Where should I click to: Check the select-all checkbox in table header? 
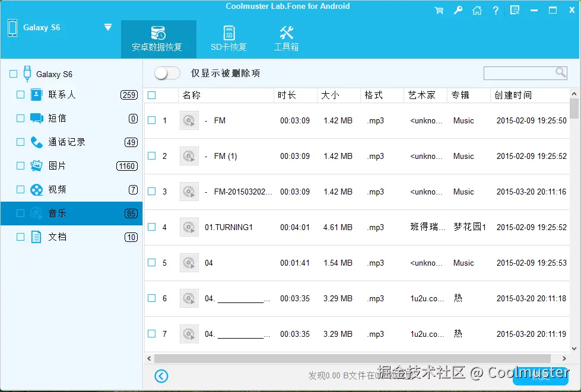coord(150,95)
